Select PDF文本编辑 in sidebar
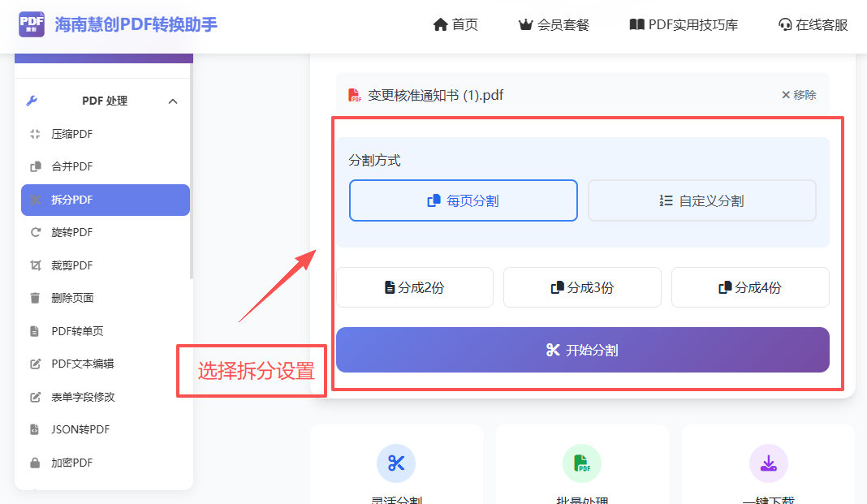 coord(105,364)
